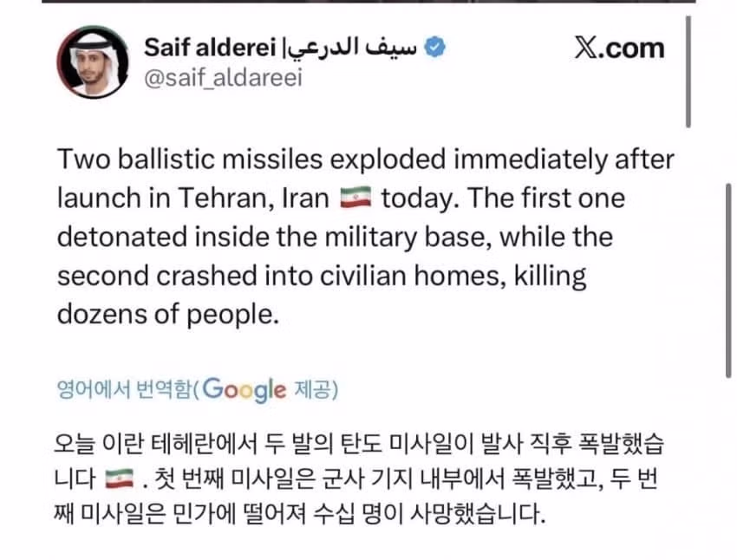Click the blue verified badge icon
This screenshot has height=560, width=737.
[435, 47]
